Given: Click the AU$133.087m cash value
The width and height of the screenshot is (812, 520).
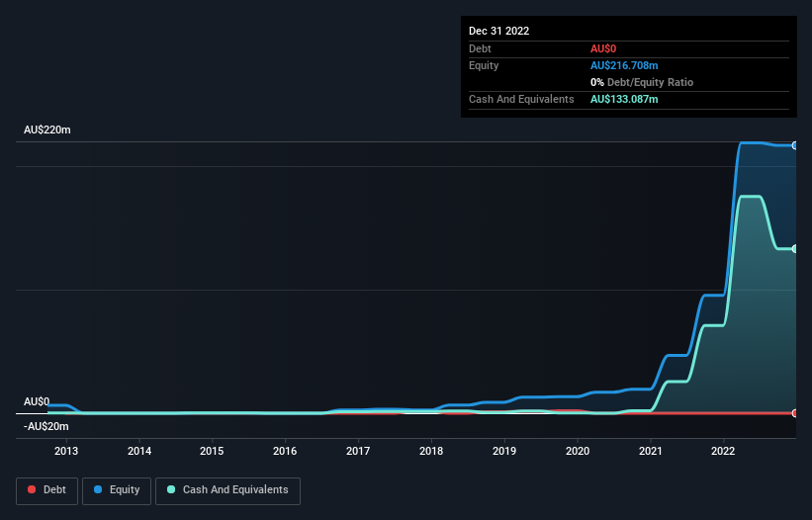Looking at the screenshot, I should (x=624, y=99).
